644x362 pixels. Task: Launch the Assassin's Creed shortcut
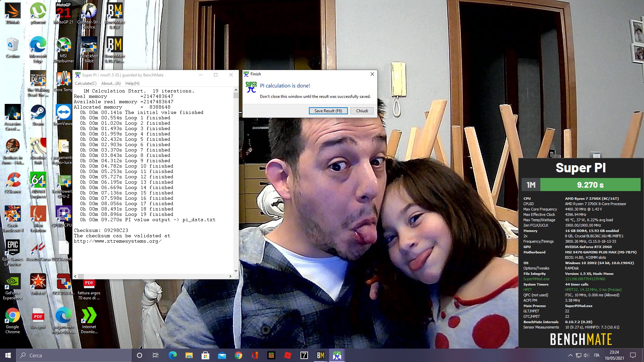pos(13,117)
